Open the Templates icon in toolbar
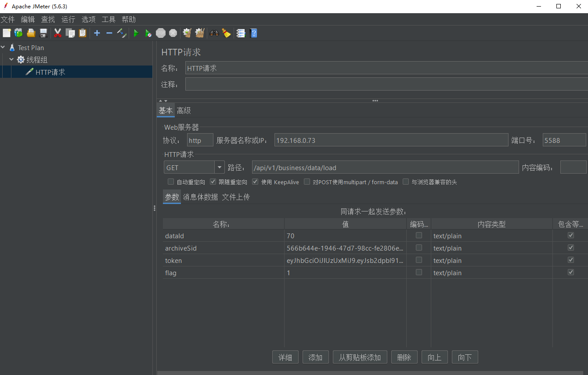This screenshot has width=588, height=375. click(x=18, y=33)
